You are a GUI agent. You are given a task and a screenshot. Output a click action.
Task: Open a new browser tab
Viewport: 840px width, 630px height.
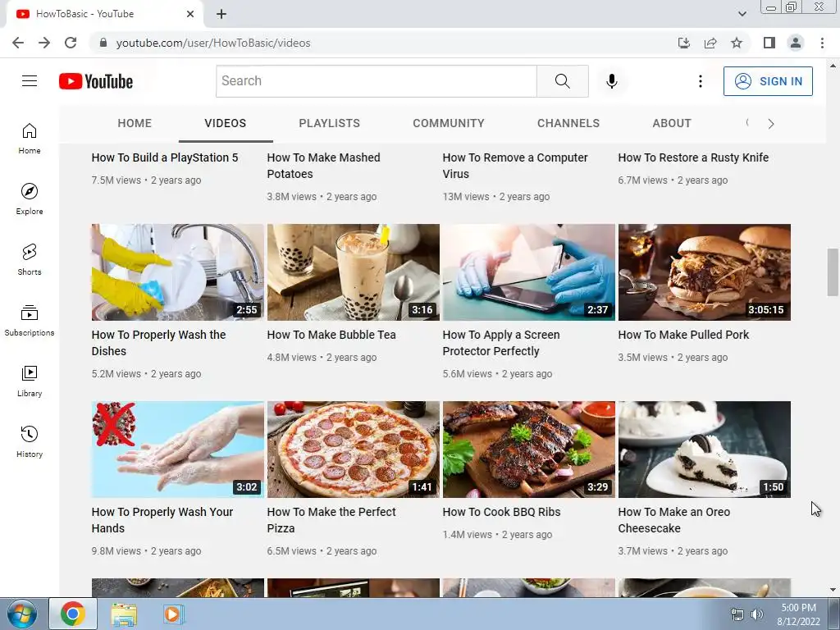(221, 14)
